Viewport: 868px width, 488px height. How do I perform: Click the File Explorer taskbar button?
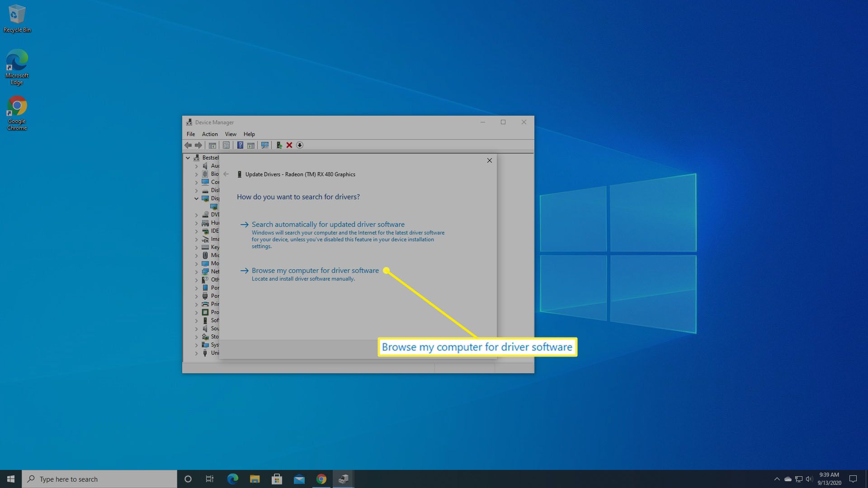click(x=255, y=479)
